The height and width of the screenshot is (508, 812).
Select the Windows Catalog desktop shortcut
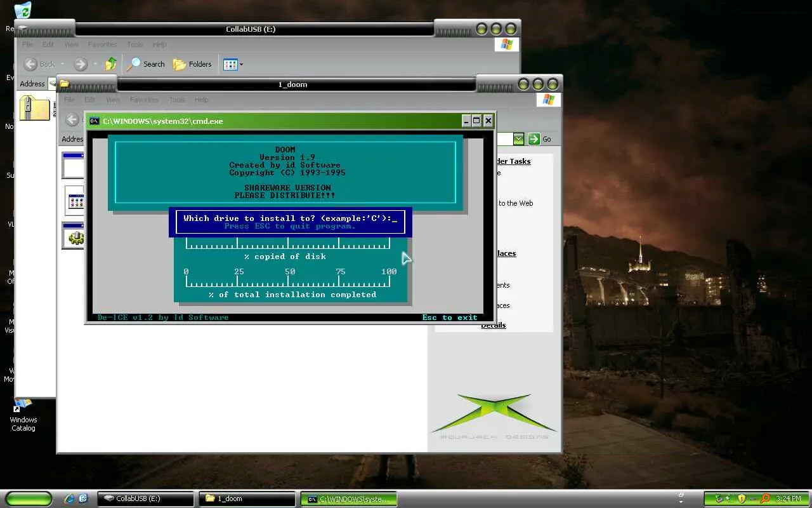23,415
